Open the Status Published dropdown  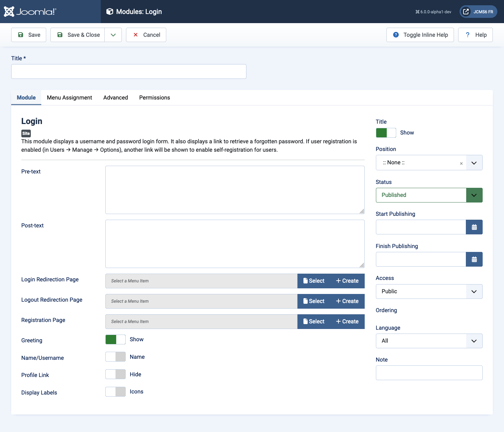(429, 195)
